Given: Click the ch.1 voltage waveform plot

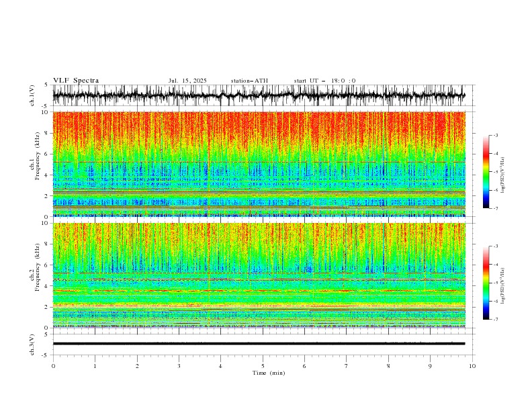Looking at the screenshot, I should [x=259, y=95].
